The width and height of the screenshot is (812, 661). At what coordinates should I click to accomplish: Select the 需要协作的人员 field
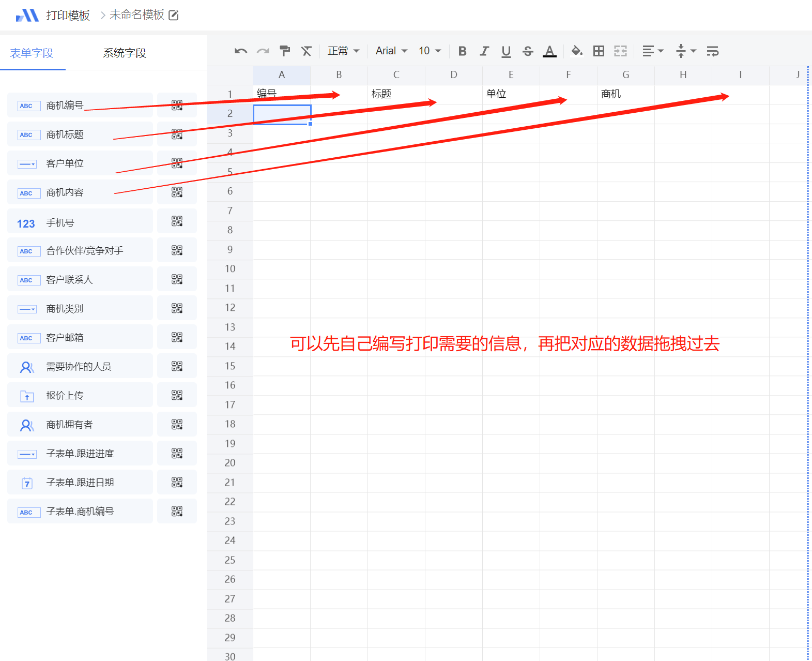coord(80,366)
